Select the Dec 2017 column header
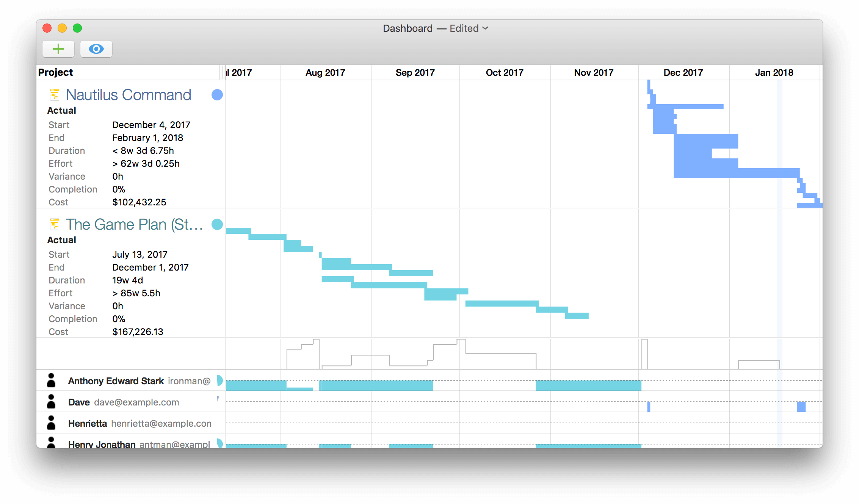Screen dimensions: 859x504 tap(683, 72)
